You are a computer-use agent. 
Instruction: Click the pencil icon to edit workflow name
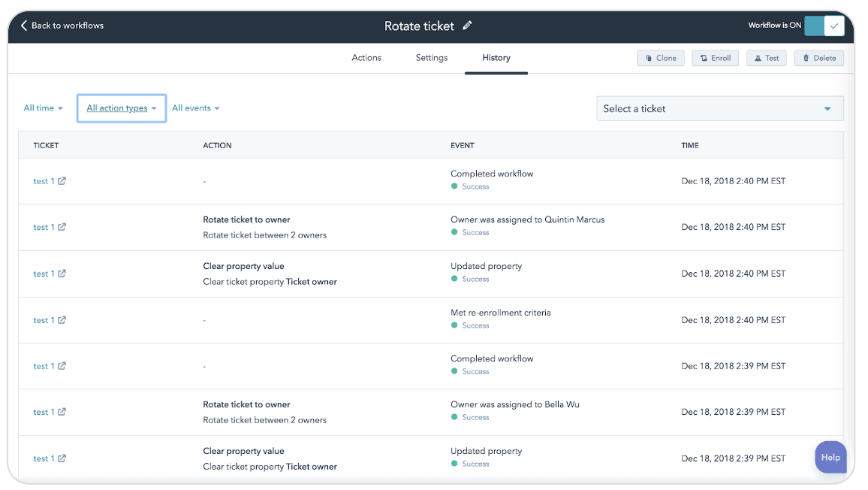tap(467, 26)
